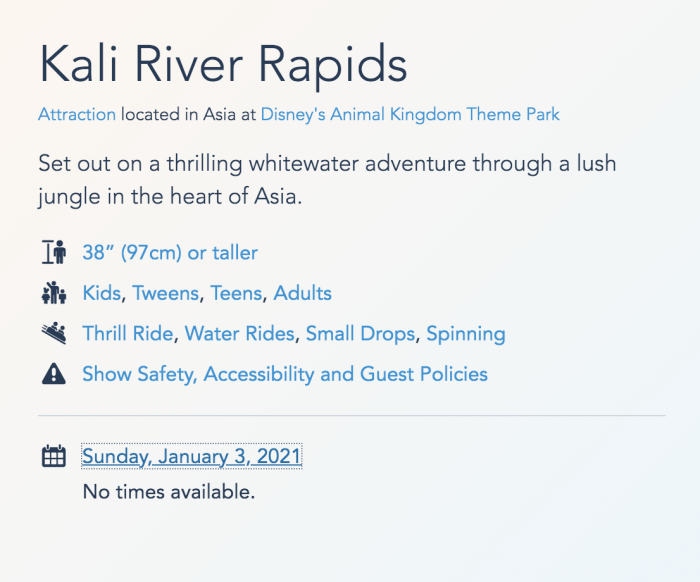Open the Thrill Ride tag link

point(128,333)
